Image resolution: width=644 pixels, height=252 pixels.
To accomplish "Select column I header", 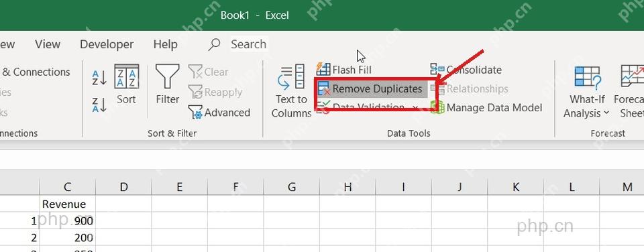I will (x=404, y=187).
